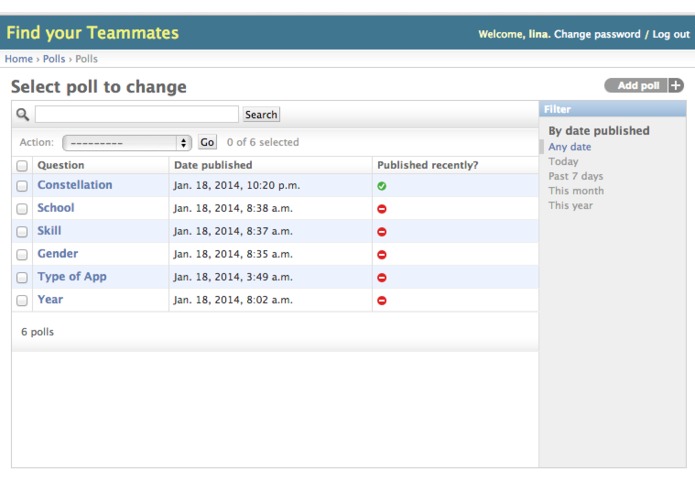Click the Add poll button

(638, 86)
